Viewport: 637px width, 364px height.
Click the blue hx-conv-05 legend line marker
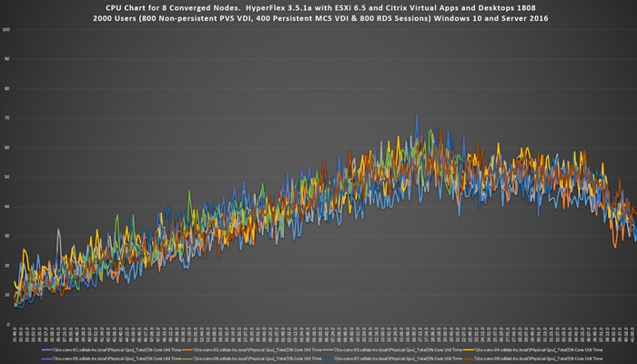click(x=47, y=359)
